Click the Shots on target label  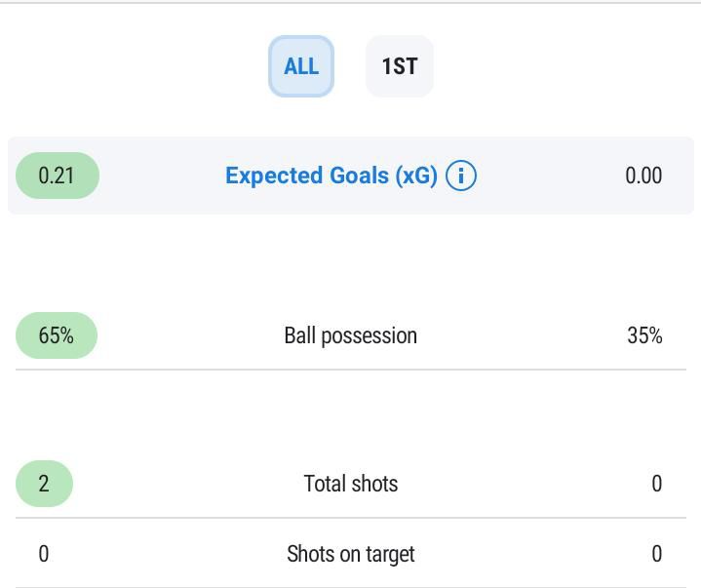pyautogui.click(x=350, y=554)
